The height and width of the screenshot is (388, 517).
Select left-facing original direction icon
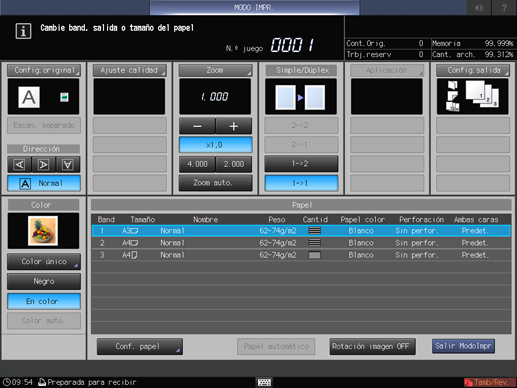click(19, 164)
